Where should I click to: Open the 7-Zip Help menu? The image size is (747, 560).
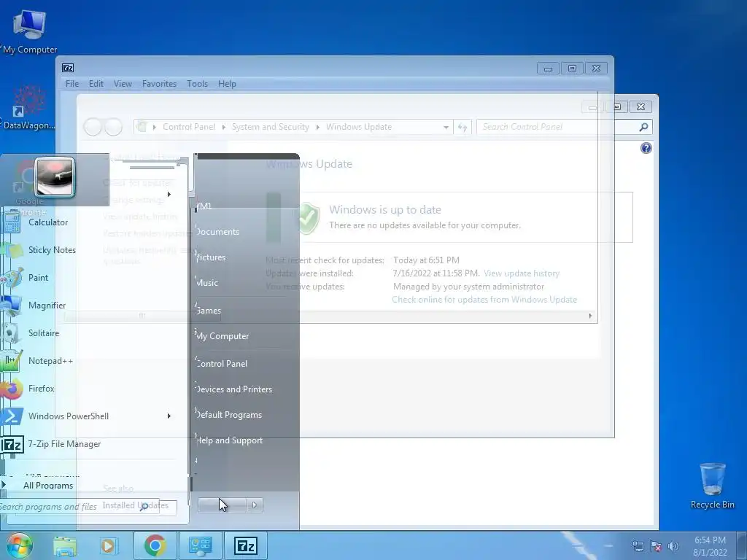[x=227, y=84]
